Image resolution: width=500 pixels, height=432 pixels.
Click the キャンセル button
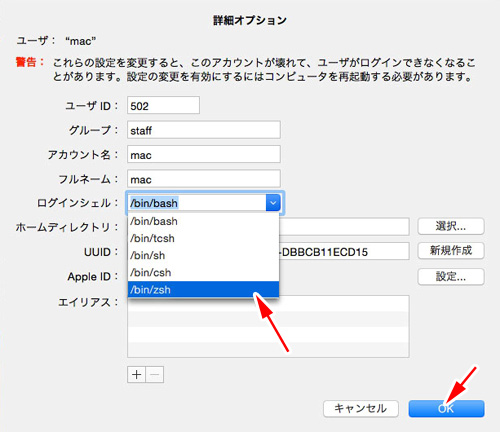(361, 409)
